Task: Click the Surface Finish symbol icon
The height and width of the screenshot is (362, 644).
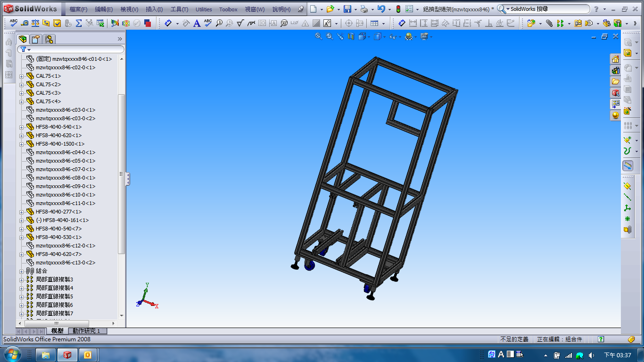Action: click(240, 23)
